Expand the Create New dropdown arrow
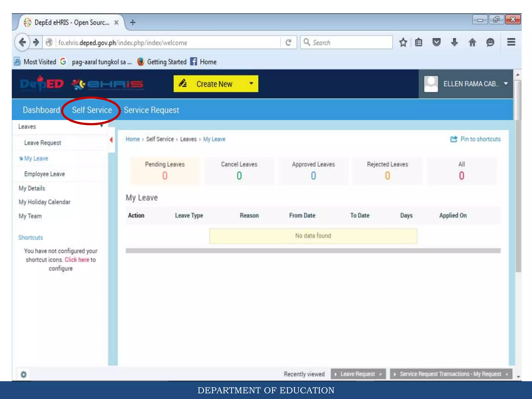 click(251, 83)
